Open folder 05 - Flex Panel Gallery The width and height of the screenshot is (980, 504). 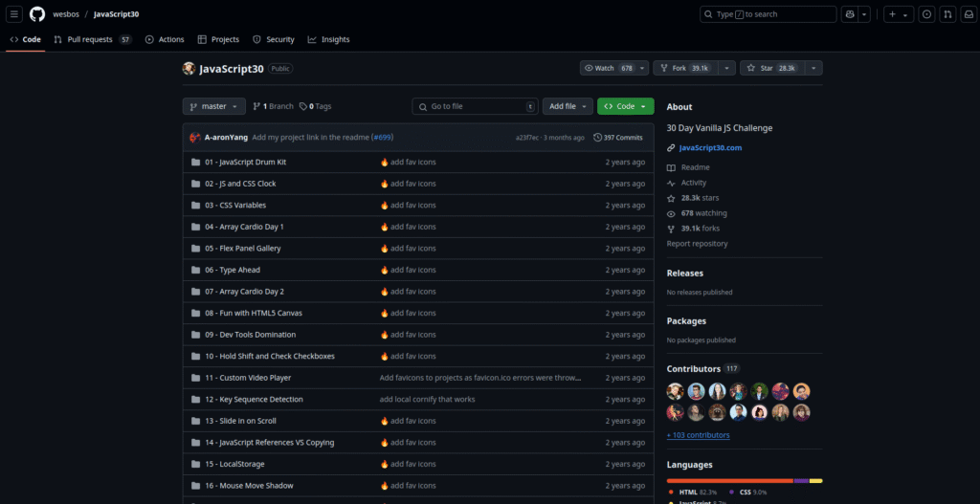pyautogui.click(x=242, y=249)
